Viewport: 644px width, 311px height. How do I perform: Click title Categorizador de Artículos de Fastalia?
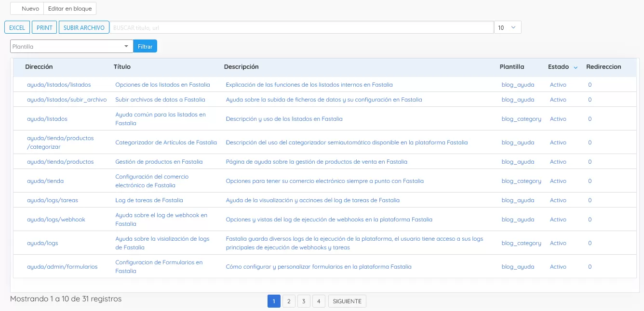166,143
